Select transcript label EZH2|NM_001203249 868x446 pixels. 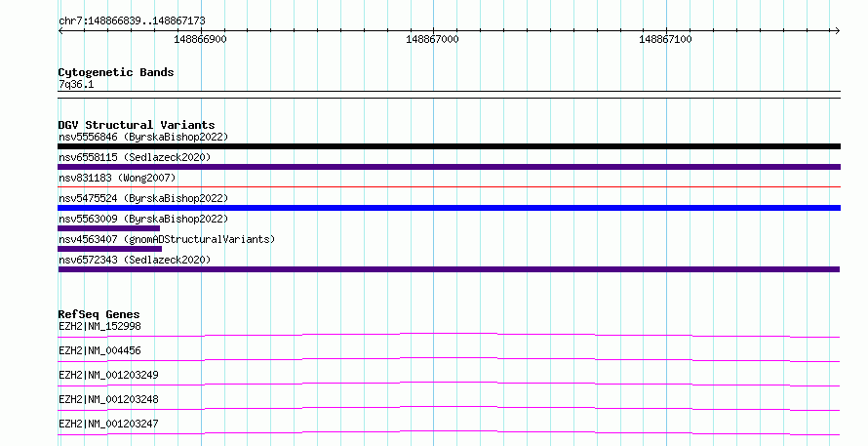click(x=108, y=375)
